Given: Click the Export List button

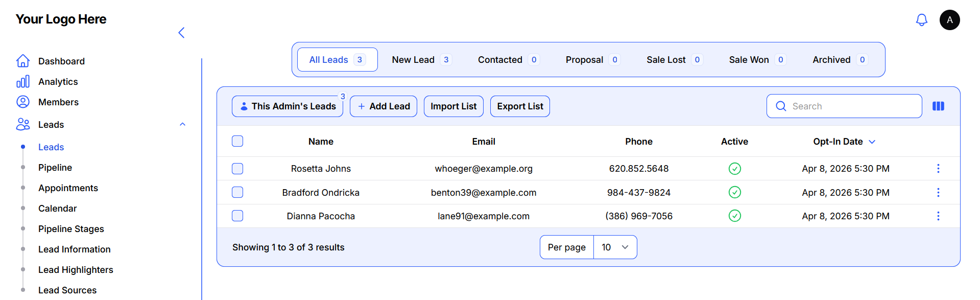Looking at the screenshot, I should click(519, 106).
